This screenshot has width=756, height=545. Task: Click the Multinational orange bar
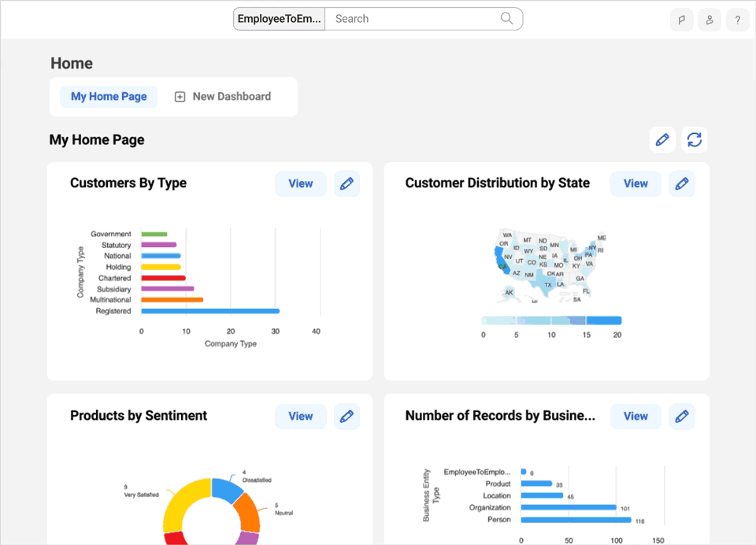pos(172,300)
